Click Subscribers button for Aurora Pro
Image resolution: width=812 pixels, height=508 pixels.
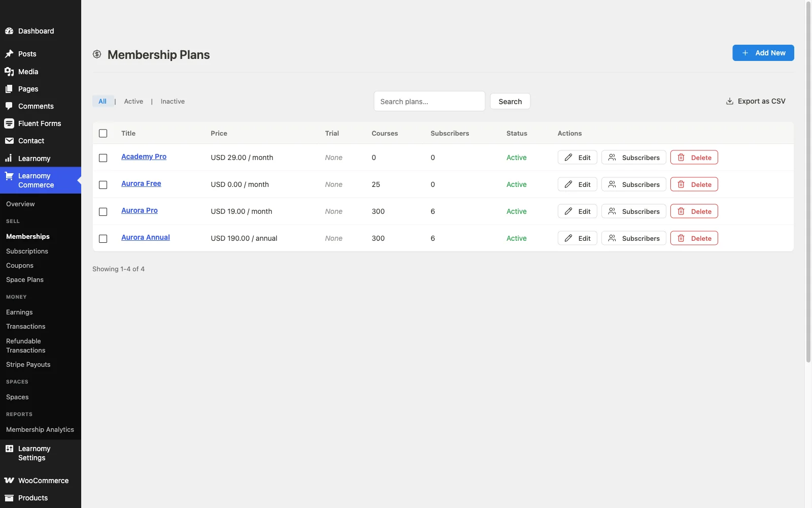[634, 211]
